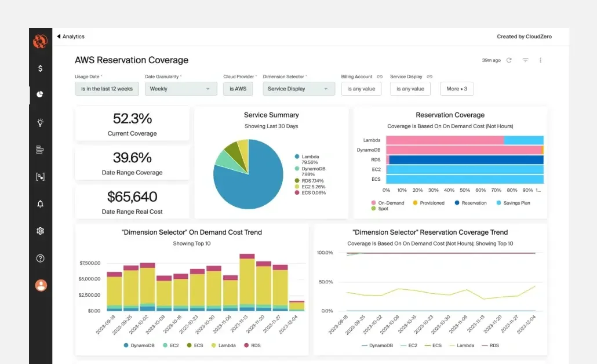
Task: Toggle DynamoDB in coverage trend legend
Action: tap(377, 345)
